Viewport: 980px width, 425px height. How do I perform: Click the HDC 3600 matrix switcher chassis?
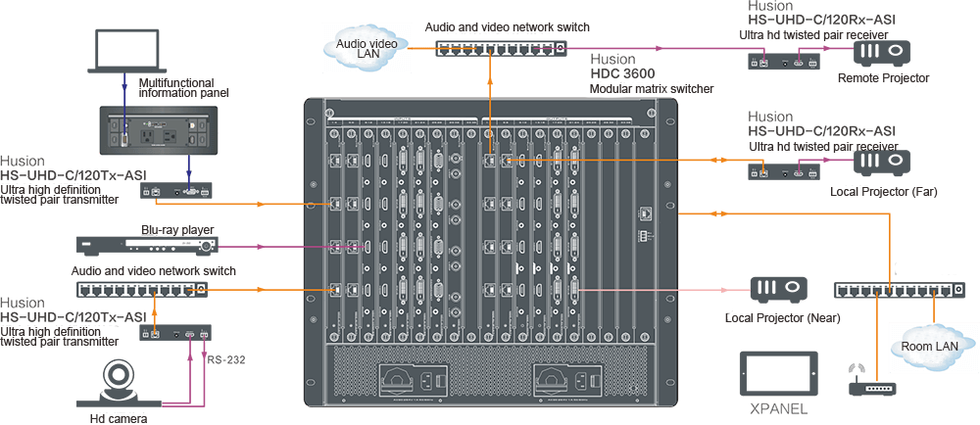[490, 253]
